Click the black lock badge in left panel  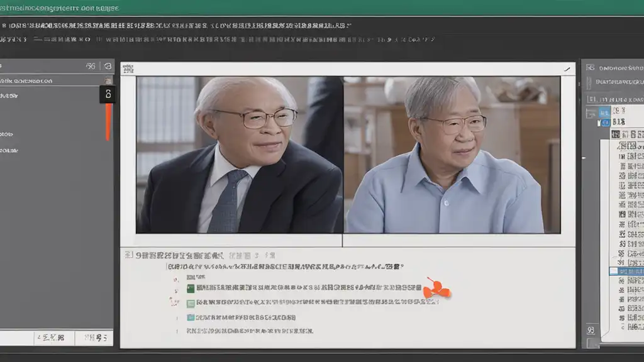[108, 94]
